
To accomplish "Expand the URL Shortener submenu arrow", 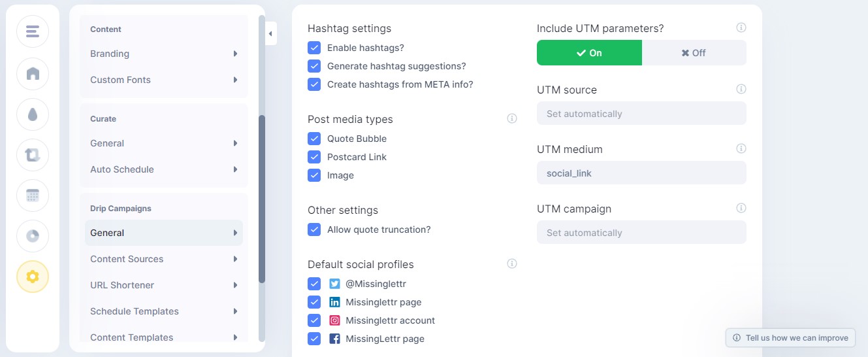I will (235, 285).
